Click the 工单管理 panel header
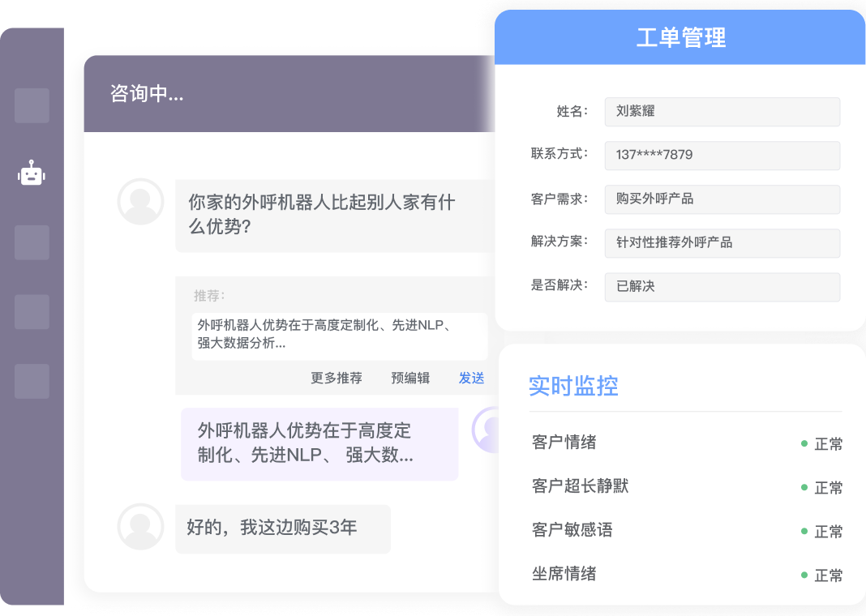The height and width of the screenshot is (616, 866). click(x=680, y=37)
